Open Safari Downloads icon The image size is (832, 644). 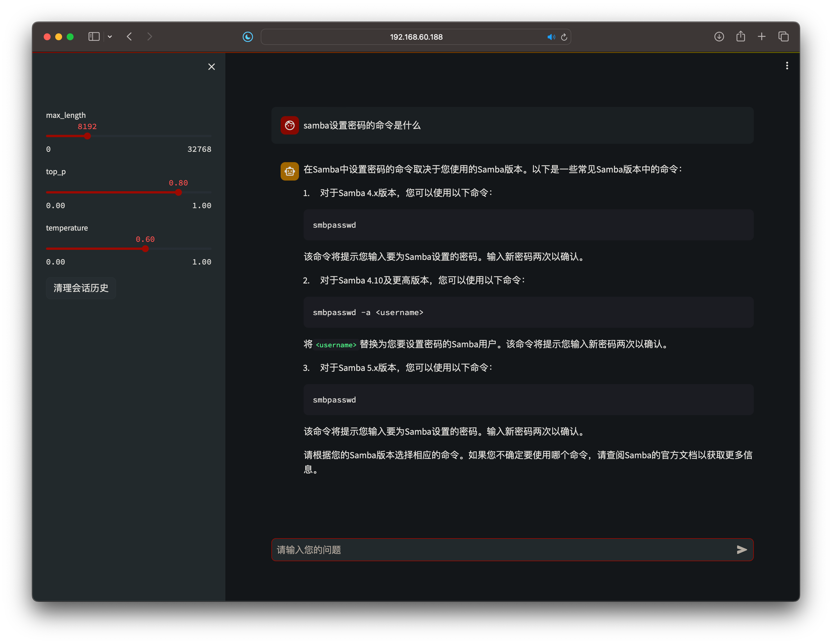(x=719, y=37)
